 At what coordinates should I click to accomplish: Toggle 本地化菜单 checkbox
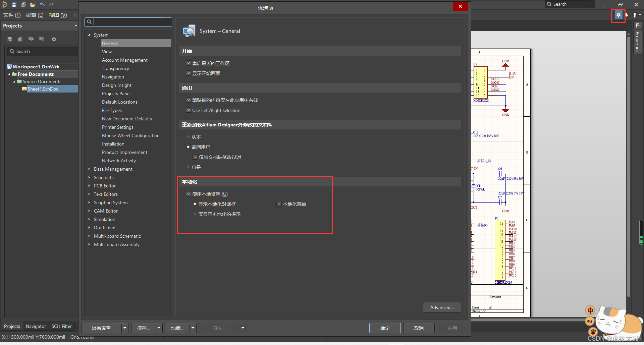coord(279,204)
